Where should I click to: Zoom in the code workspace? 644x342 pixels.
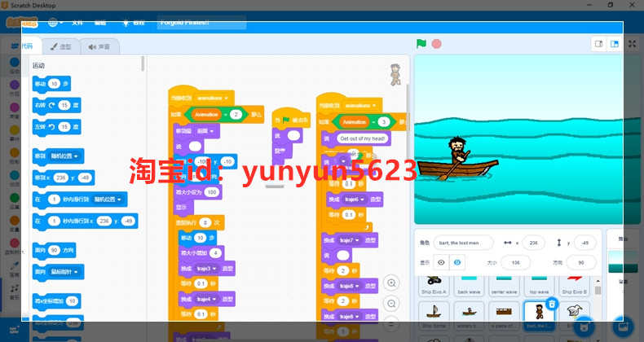pyautogui.click(x=391, y=283)
